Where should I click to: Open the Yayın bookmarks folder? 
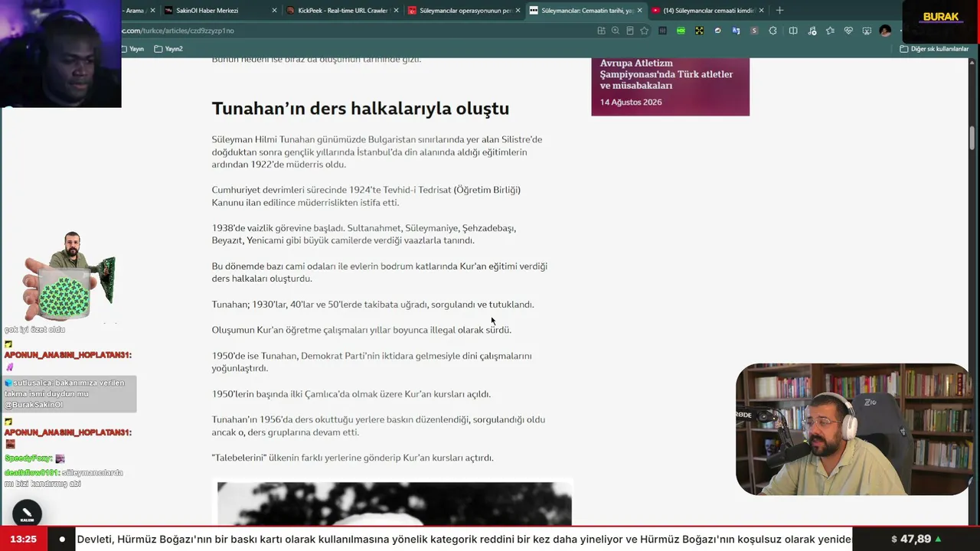tap(132, 49)
